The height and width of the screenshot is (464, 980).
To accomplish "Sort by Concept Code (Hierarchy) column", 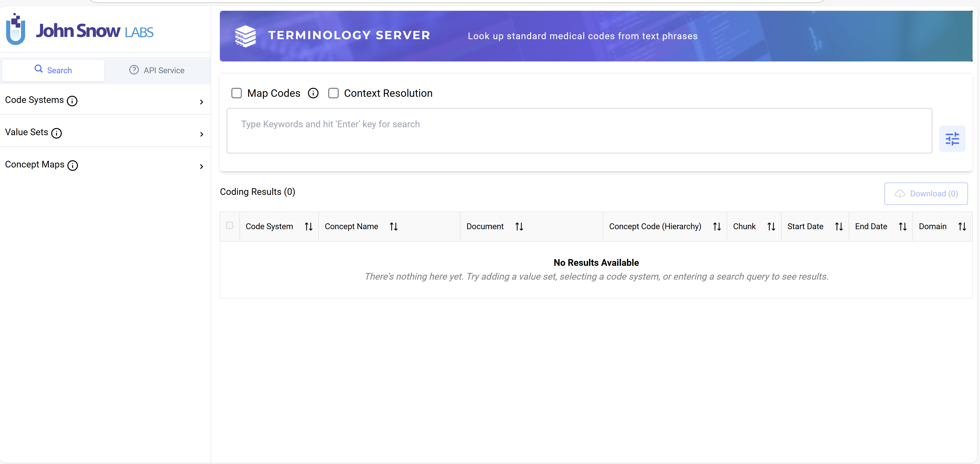I will 717,227.
